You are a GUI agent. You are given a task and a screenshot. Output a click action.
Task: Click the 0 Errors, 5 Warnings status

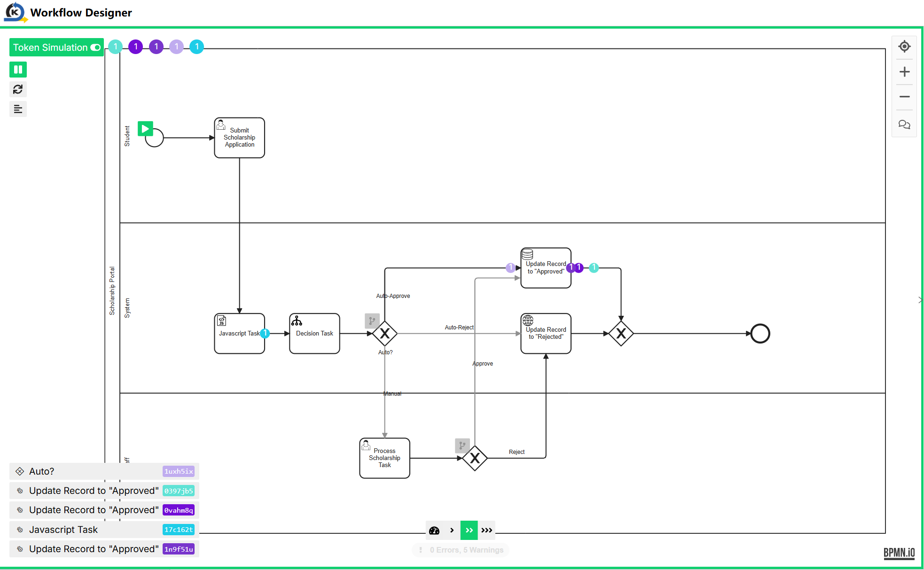point(461,550)
